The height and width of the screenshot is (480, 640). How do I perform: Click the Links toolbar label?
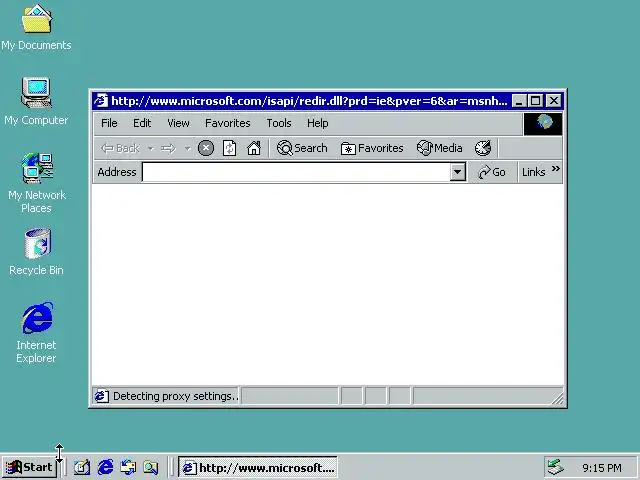533,172
